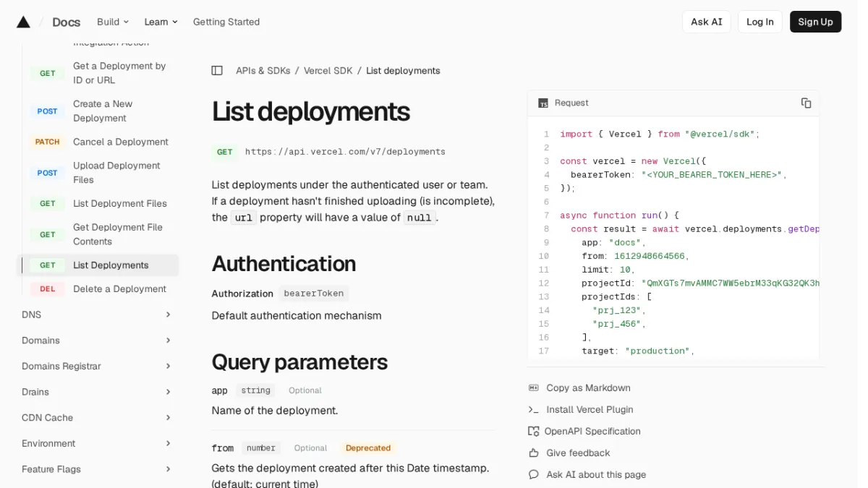The image size is (868, 488).
Task: Expand the Drains sidebar section
Action: 97,392
